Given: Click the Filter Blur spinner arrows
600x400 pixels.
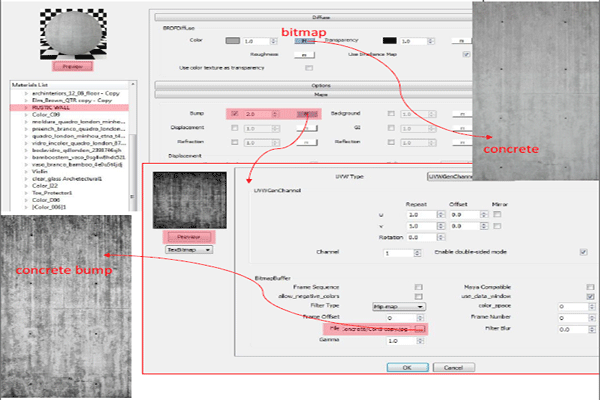Looking at the screenshot, I should (592, 329).
